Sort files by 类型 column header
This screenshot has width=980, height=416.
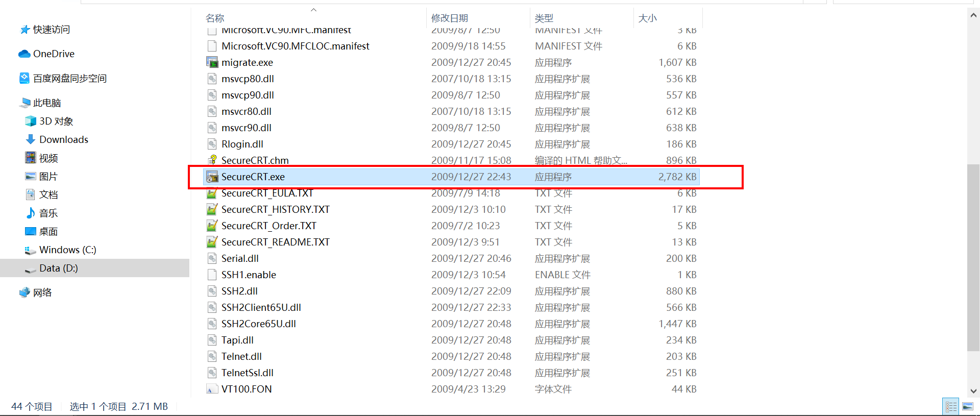pyautogui.click(x=544, y=18)
